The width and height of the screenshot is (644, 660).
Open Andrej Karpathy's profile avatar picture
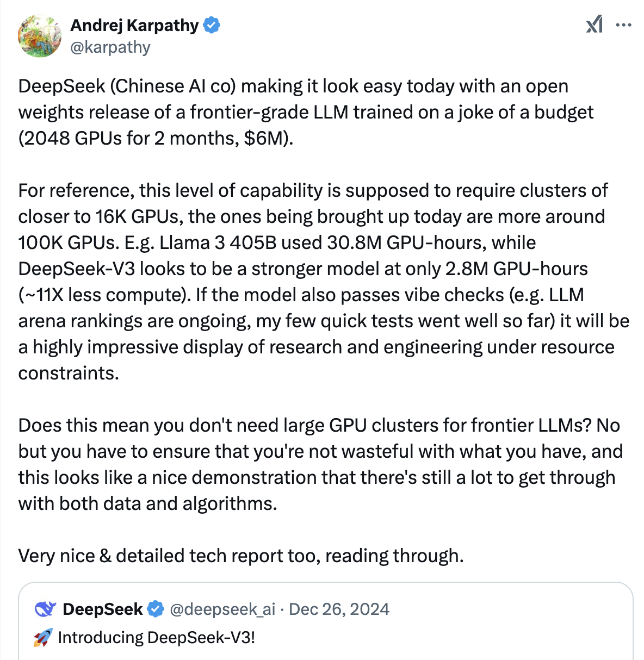pyautogui.click(x=40, y=36)
